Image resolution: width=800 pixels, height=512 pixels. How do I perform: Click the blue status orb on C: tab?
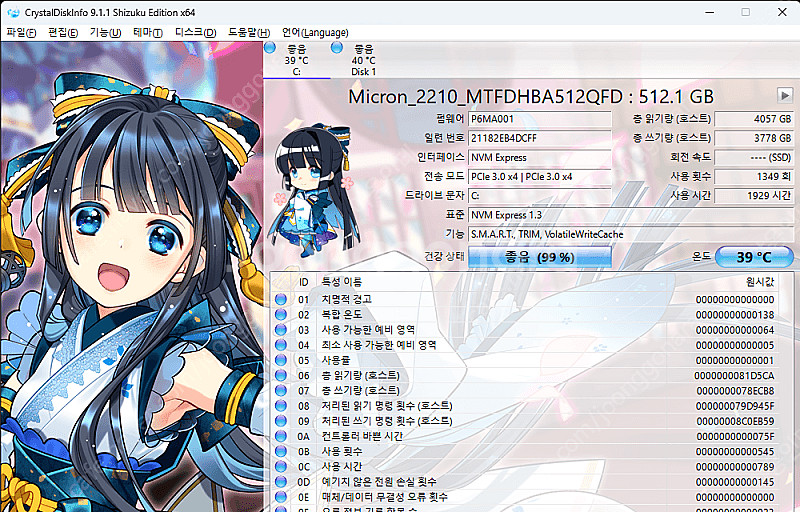(270, 48)
